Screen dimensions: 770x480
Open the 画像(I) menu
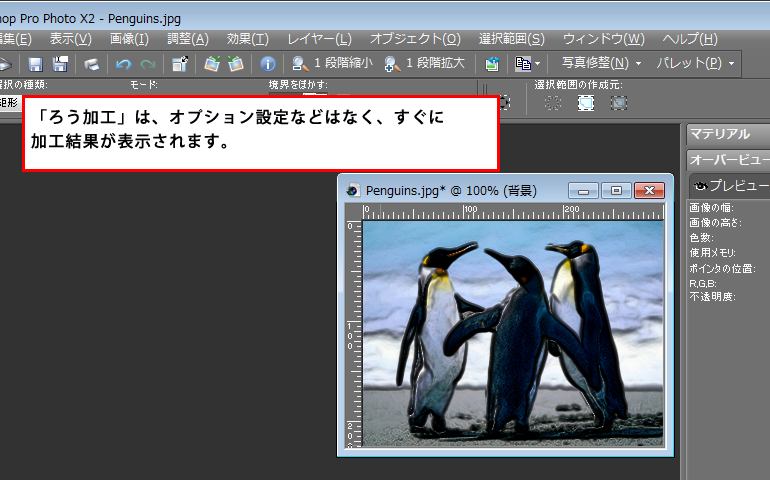click(129, 39)
